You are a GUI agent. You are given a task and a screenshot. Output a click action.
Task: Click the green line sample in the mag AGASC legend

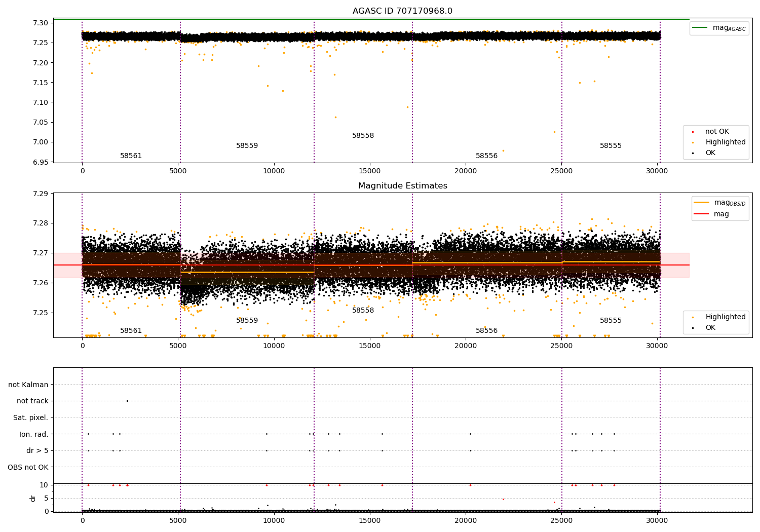coord(700,28)
